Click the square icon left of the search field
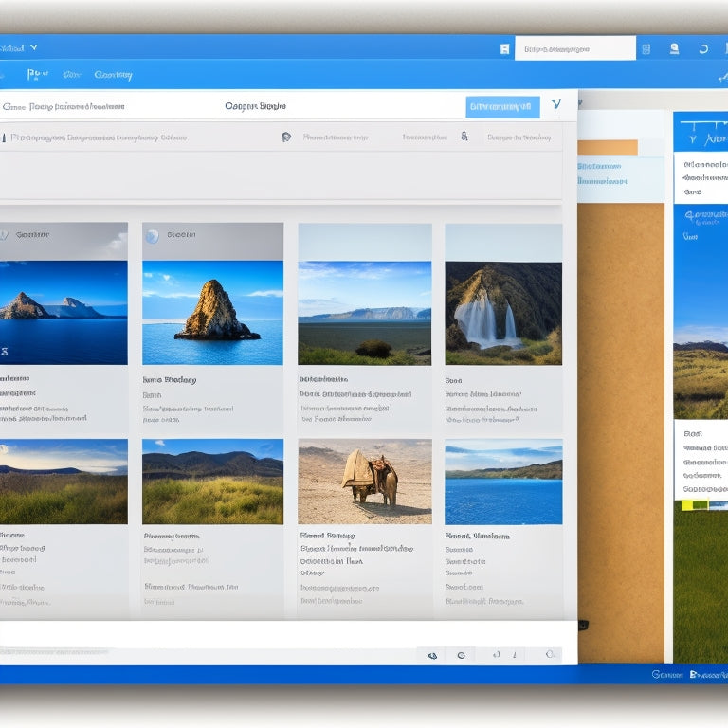Viewport: 728px width, 728px height. click(x=504, y=49)
